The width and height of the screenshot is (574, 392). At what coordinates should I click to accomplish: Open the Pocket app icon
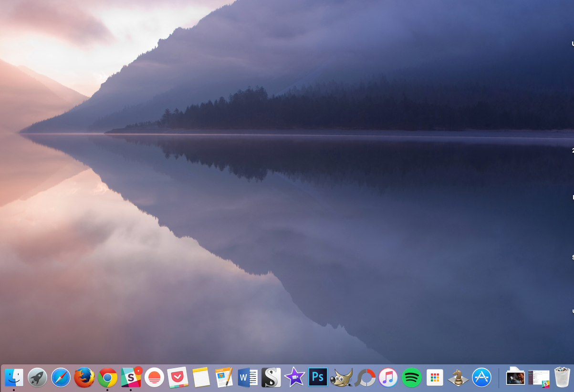[177, 378]
